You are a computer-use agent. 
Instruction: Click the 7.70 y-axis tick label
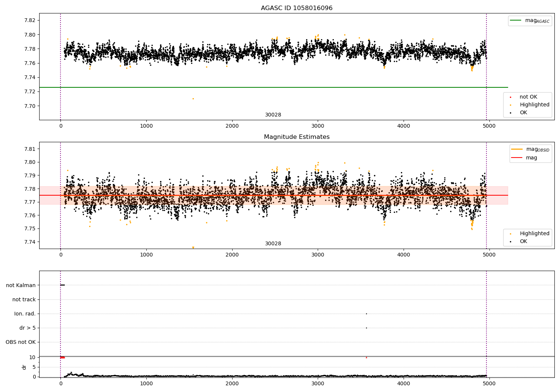[x=30, y=106]
